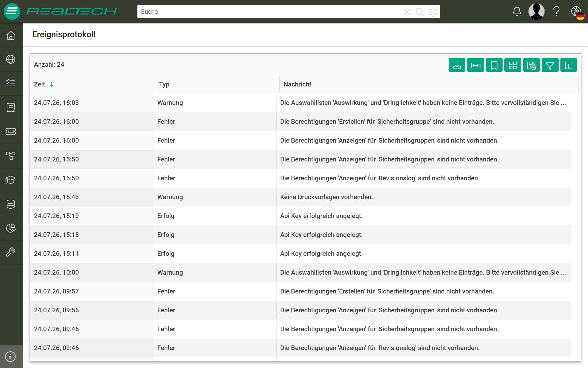
Task: Open the hierarchy structure icon in sidebar
Action: [11, 155]
